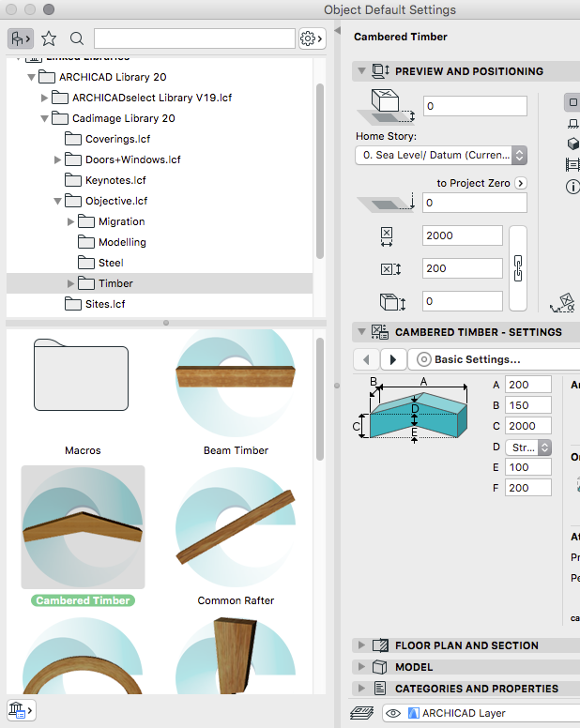580x728 pixels.
Task: Activate the library search magnifier icon
Action: coord(77,38)
